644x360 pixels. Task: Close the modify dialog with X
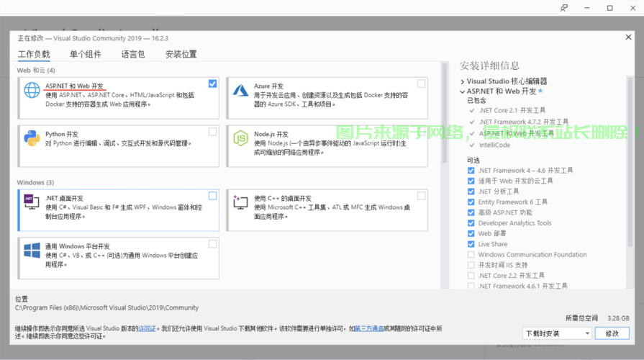pyautogui.click(x=628, y=37)
